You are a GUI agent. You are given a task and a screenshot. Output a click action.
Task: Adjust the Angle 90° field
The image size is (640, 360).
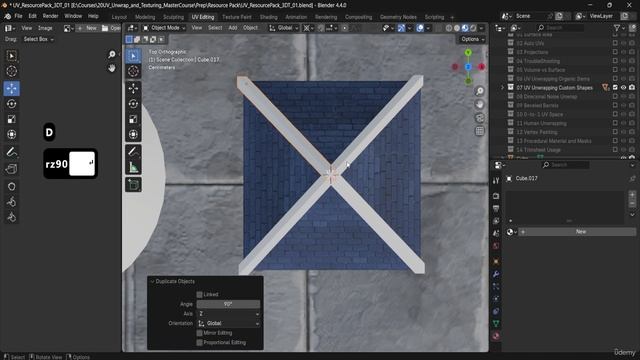[228, 304]
